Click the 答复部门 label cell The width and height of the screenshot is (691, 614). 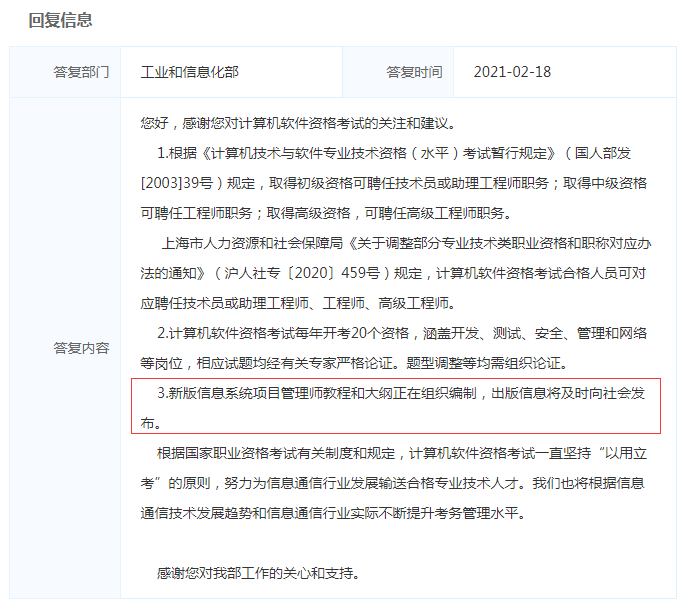tap(65, 72)
